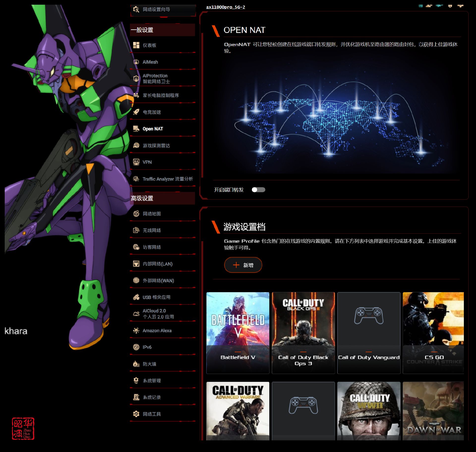Click the 智能网络卫士 label
The width and height of the screenshot is (476, 452).
[x=156, y=81]
